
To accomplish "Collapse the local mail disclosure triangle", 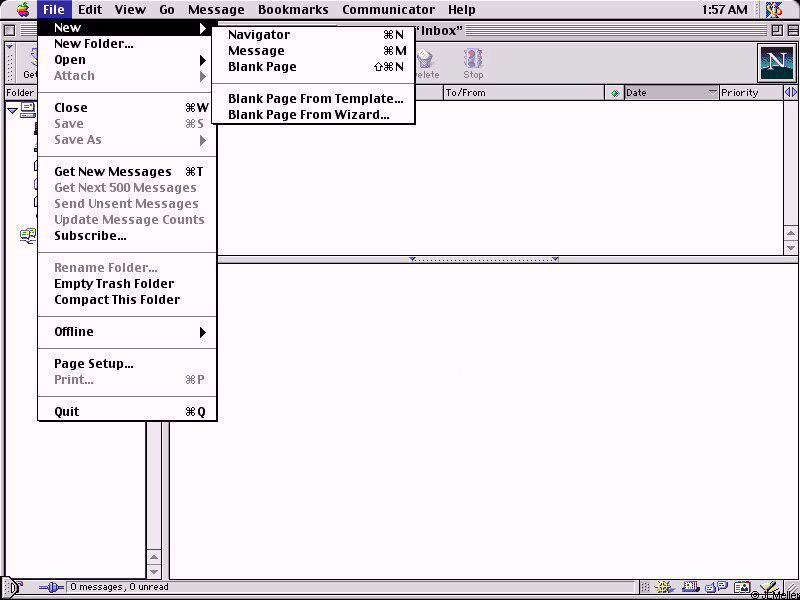I will pyautogui.click(x=12, y=109).
